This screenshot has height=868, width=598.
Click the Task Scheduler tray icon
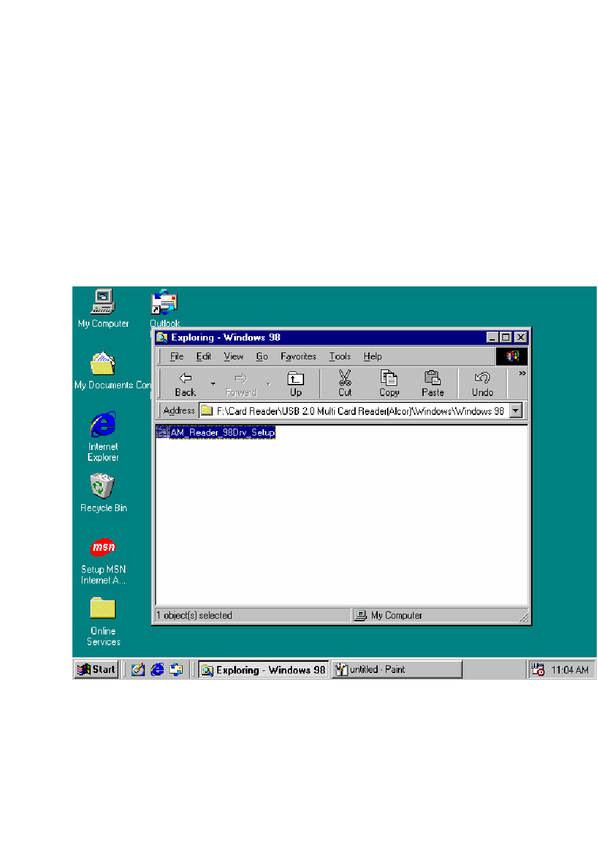538,670
